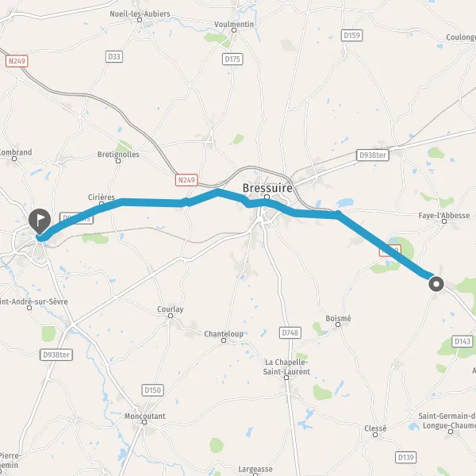Click the D159 road badge
The width and height of the screenshot is (476, 476).
[x=351, y=36]
